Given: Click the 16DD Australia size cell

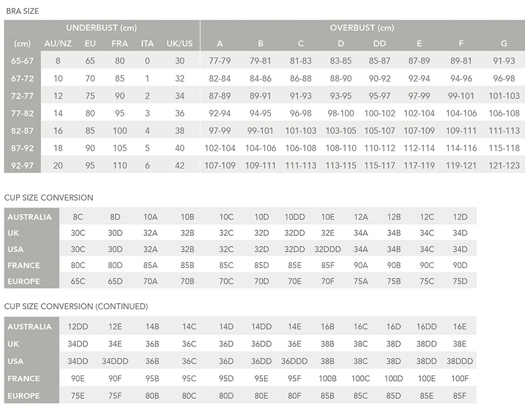Looking at the screenshot, I should 427,327.
